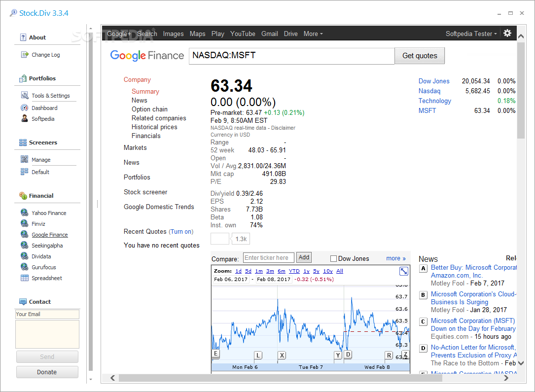Screen dimensions: 535x392
Task: Click the Donate button
Action: [47, 372]
